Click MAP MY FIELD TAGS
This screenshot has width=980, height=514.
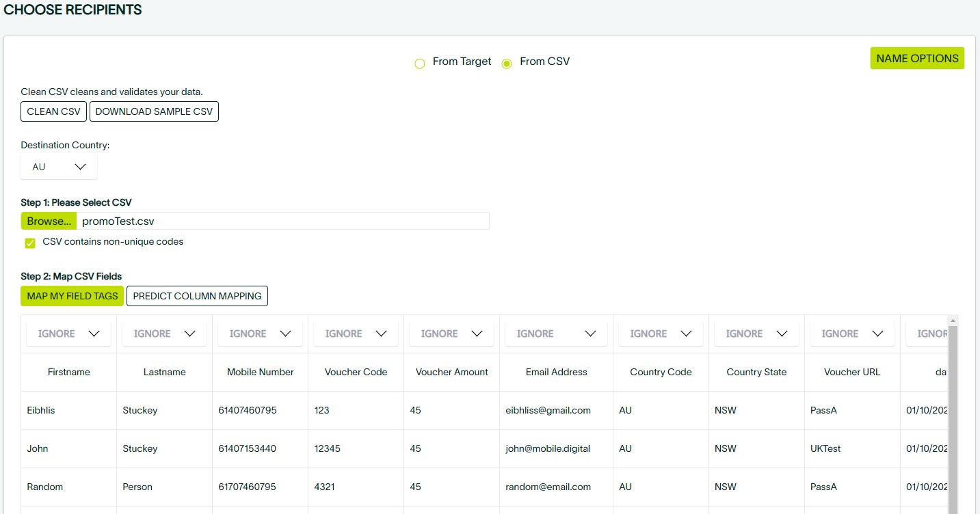coord(72,296)
